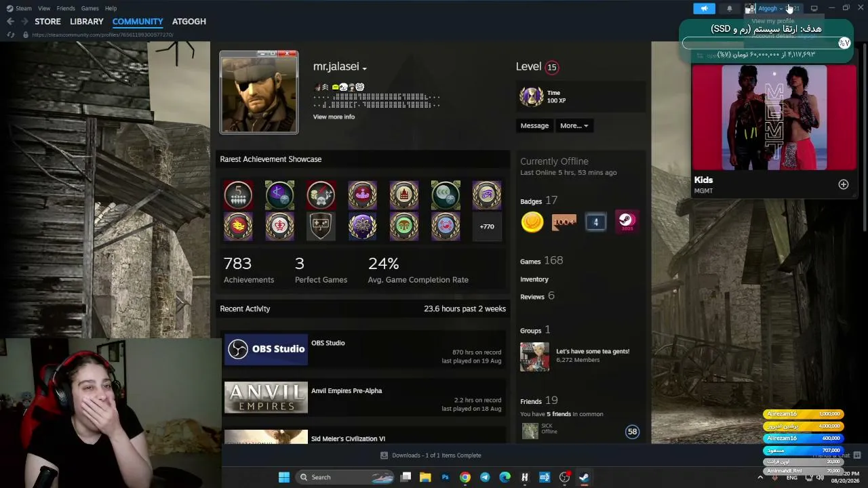The width and height of the screenshot is (868, 488).
Task: Click the lock icon beside the URL
Action: coord(26,35)
